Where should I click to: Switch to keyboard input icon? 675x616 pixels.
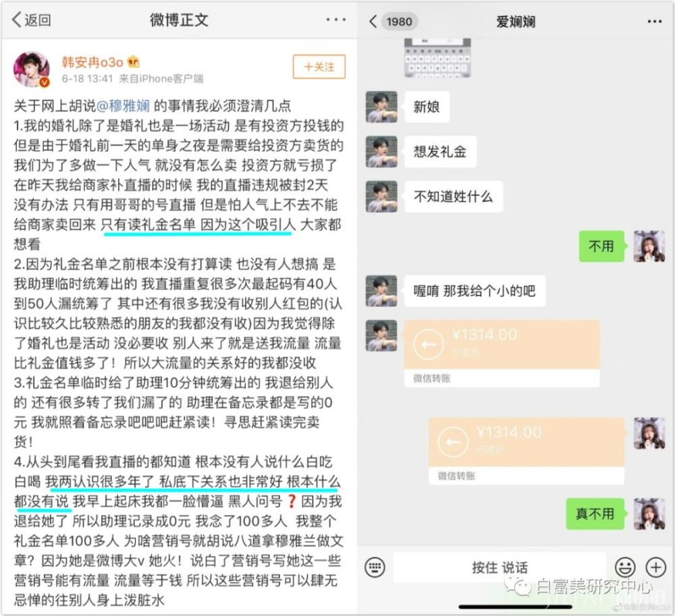375,567
